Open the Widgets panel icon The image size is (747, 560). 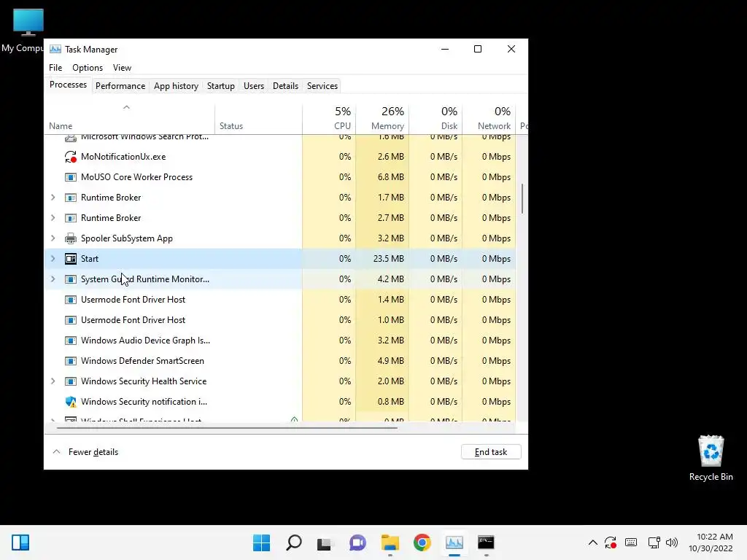click(x=20, y=542)
